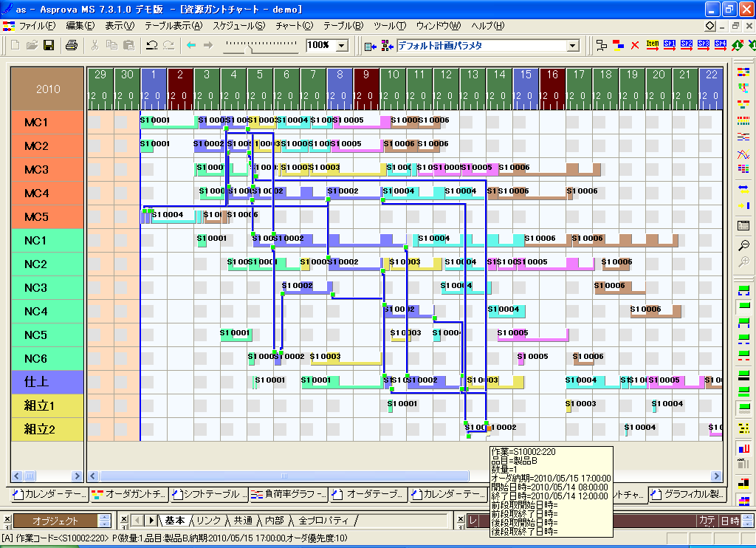Click the Copy icon

tap(112, 45)
